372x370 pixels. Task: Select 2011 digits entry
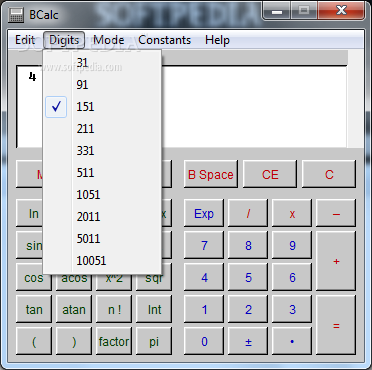click(102, 217)
